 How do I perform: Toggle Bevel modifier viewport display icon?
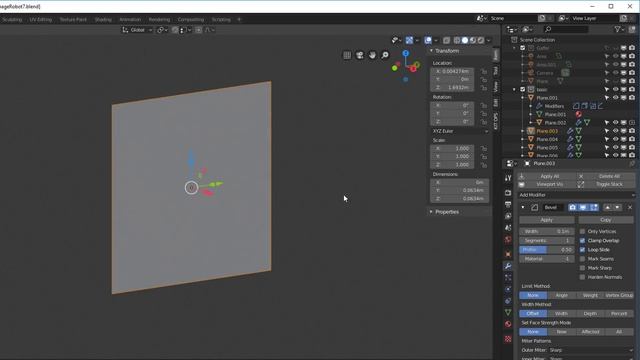pos(583,207)
